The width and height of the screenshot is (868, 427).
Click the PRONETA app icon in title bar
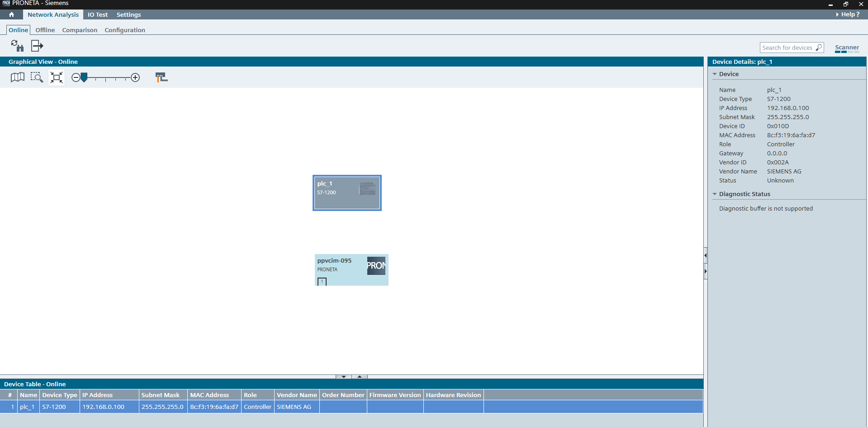point(6,3)
